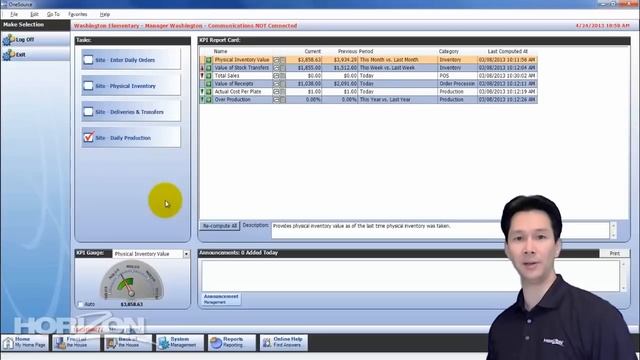This screenshot has height=360, width=640.
Task: Click green icon on Over Production row
Action: pyautogui.click(x=209, y=100)
